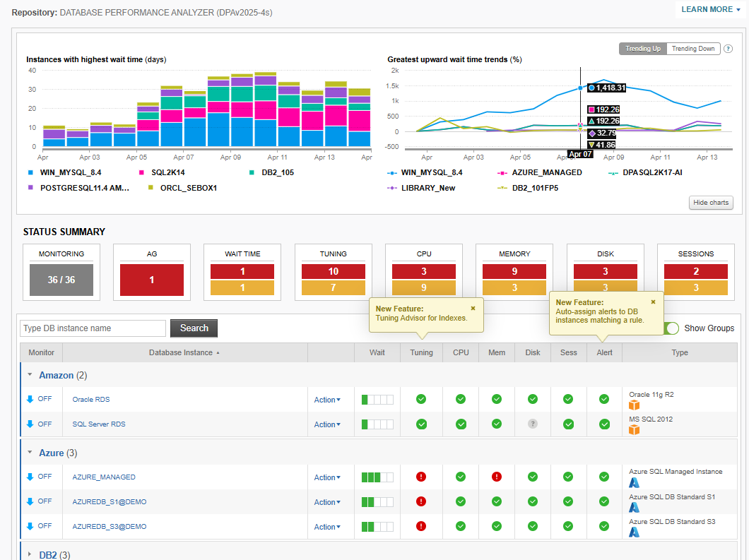Expand the DB2 group
The image size is (749, 560).
[x=30, y=554]
